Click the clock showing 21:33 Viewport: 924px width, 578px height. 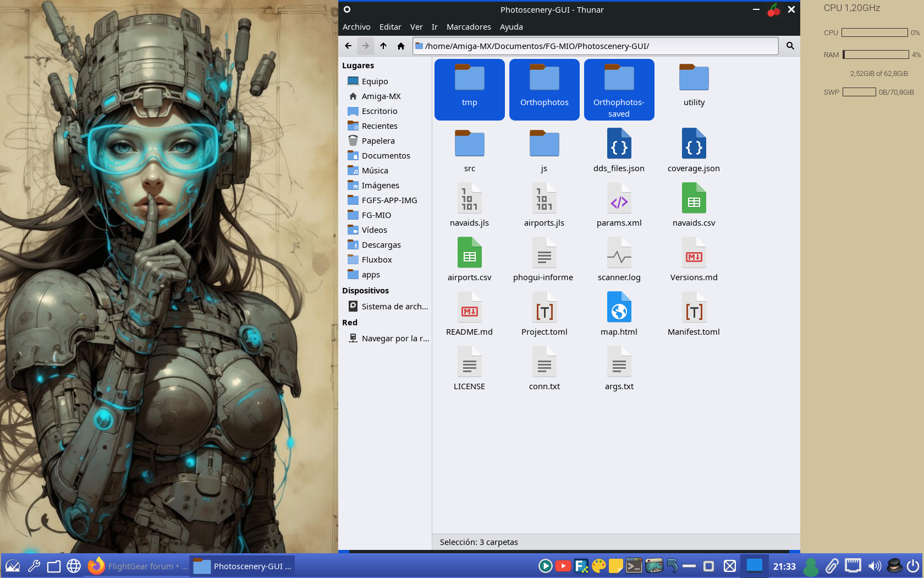coord(784,566)
